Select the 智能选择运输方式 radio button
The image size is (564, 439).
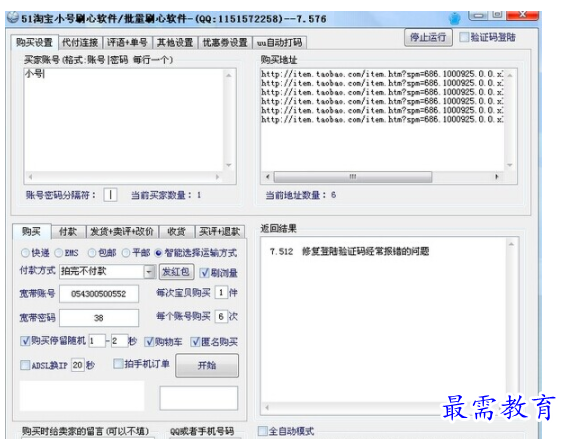pyautogui.click(x=158, y=253)
